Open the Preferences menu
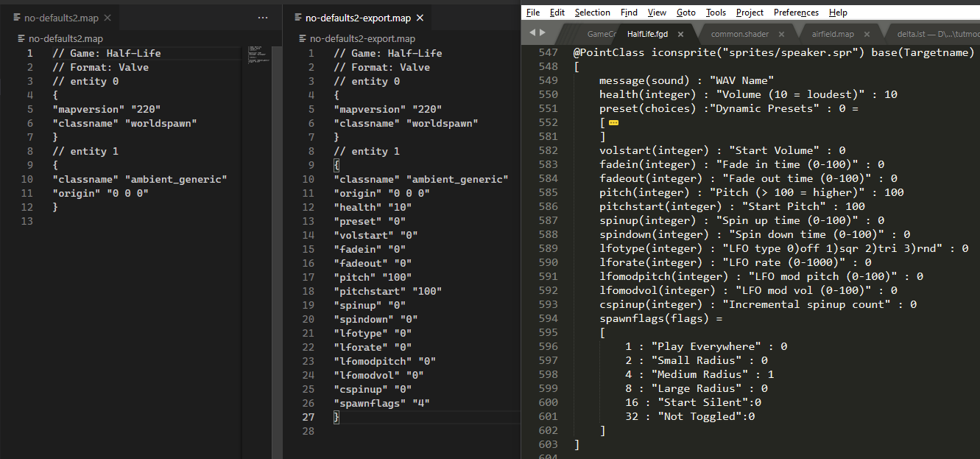This screenshot has height=459, width=980. click(x=796, y=13)
